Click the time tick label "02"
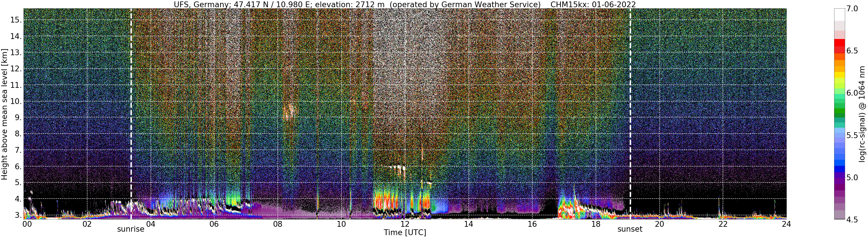868x238 pixels. (x=87, y=224)
